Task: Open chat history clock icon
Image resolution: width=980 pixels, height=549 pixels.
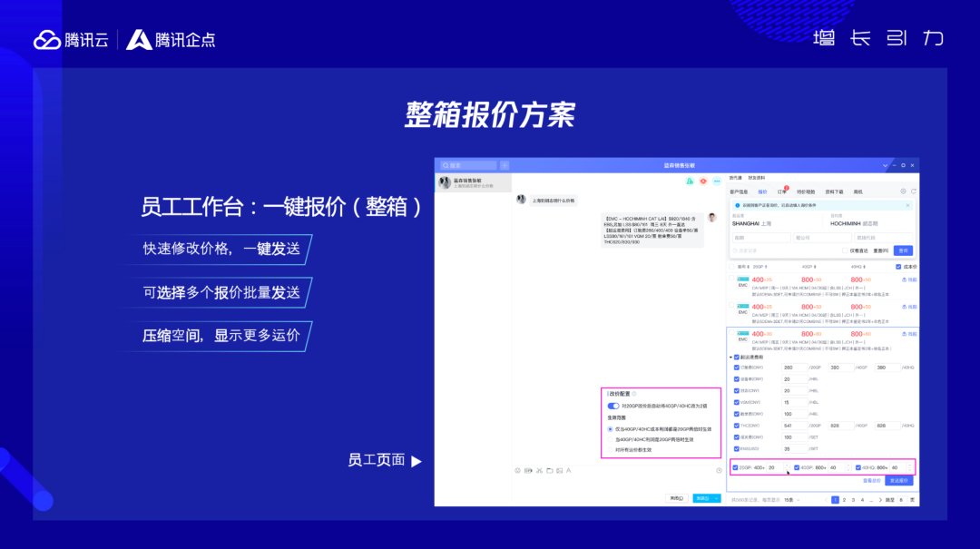Action: (719, 470)
